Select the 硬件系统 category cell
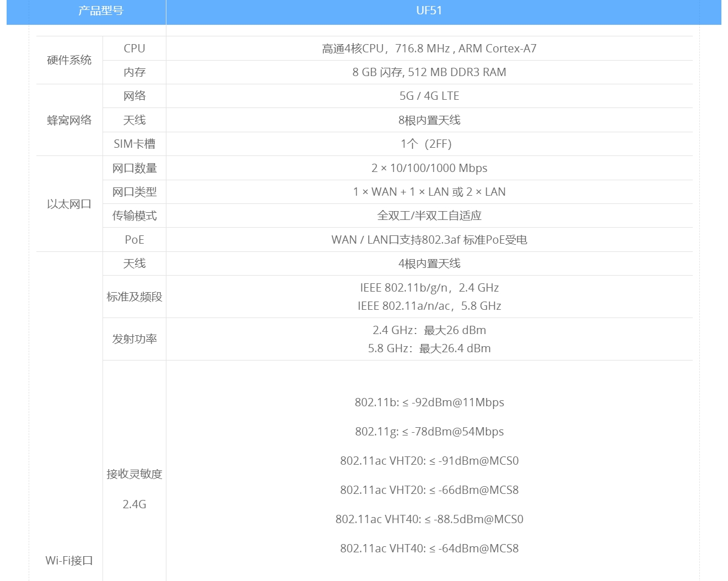The height and width of the screenshot is (581, 728). [69, 60]
